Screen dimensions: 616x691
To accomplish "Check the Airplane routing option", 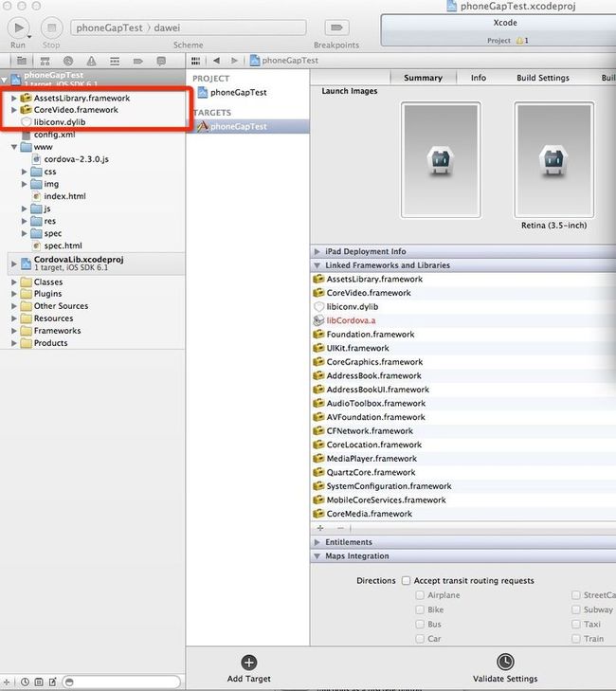I will 420,595.
